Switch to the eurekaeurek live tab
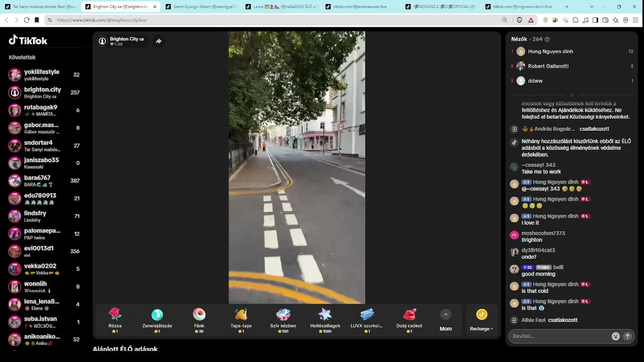Viewport: 644px width, 362px height. click(x=360, y=7)
